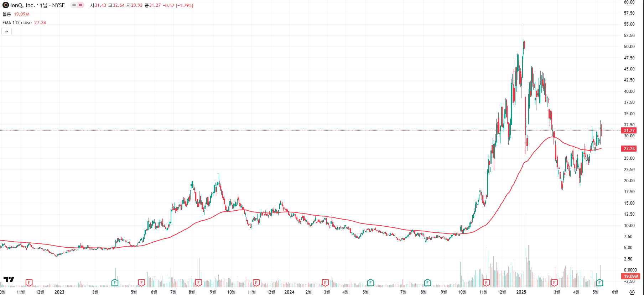Open red E earnings marker beside 8월 2023
The width and height of the screenshot is (644, 295).
point(198,283)
